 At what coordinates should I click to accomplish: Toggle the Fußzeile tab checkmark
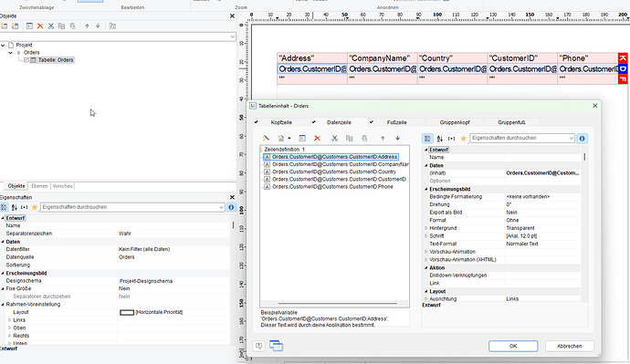tap(372, 122)
